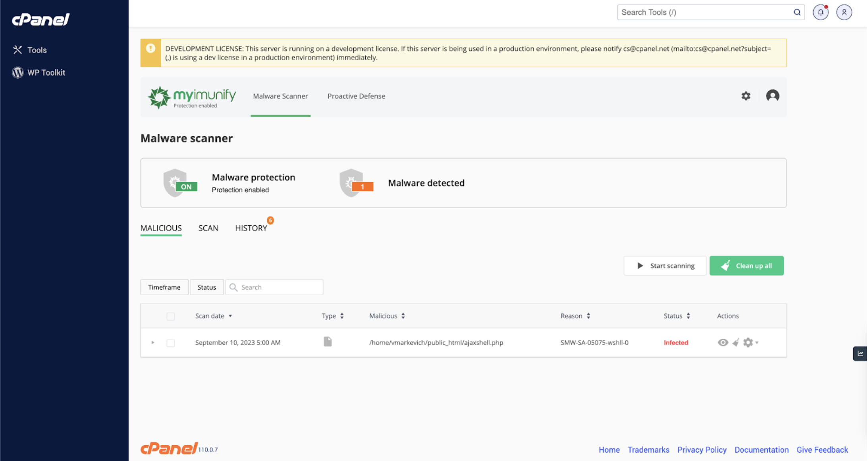Click the stats chart icon on right edge

click(860, 353)
